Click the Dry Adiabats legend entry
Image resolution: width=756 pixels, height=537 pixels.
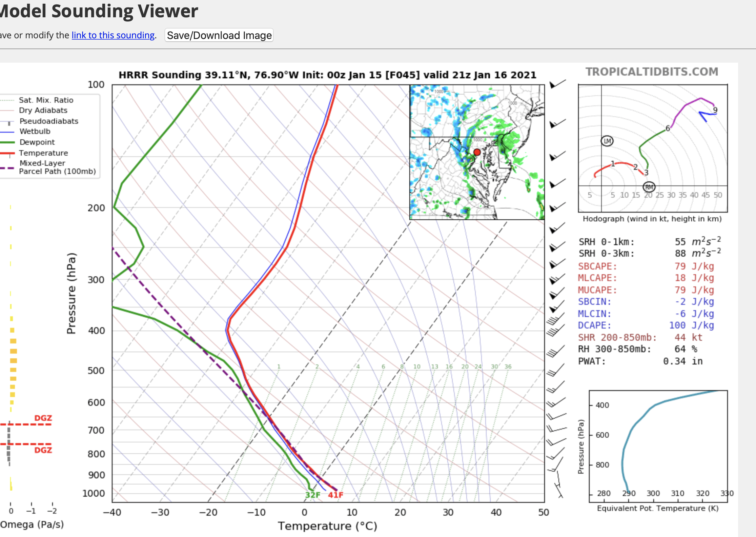tap(34, 110)
